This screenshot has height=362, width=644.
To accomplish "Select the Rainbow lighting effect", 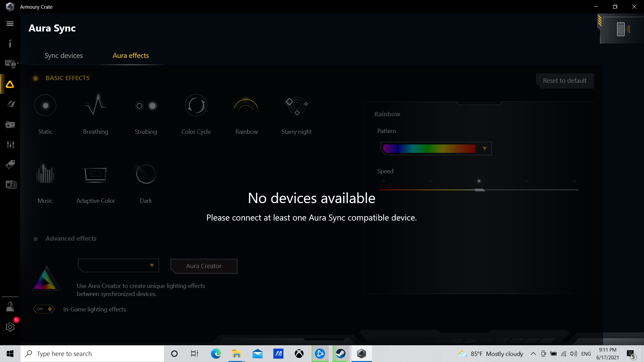I will click(x=247, y=115).
